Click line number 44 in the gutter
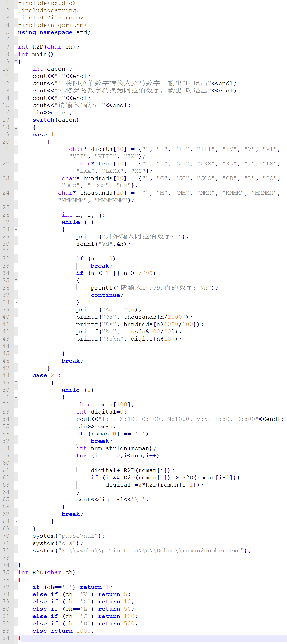The image size is (287, 644). 6,346
